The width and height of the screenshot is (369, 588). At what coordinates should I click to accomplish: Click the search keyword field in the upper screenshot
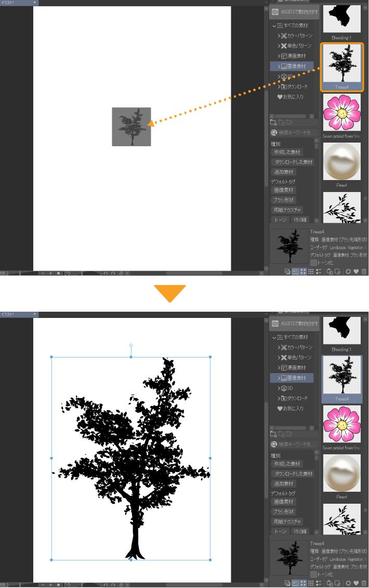pos(294,132)
